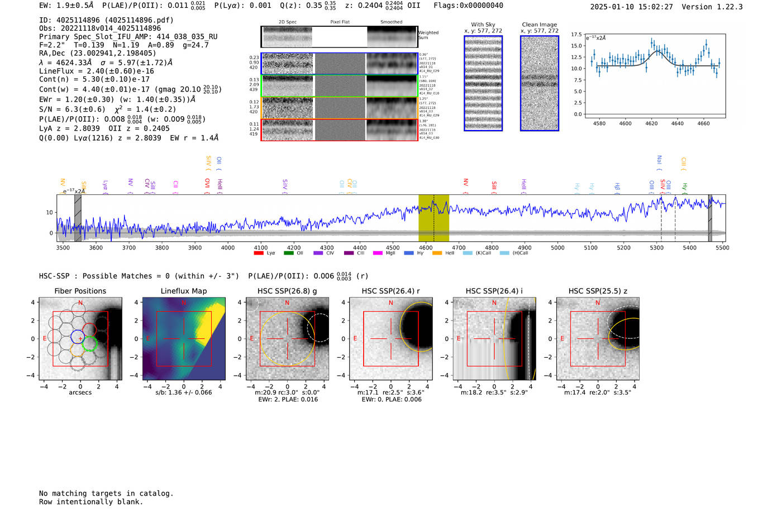782x532 pixels.
Task: Select the red-bordered 2D spectrum fiber row
Action: click(x=340, y=130)
